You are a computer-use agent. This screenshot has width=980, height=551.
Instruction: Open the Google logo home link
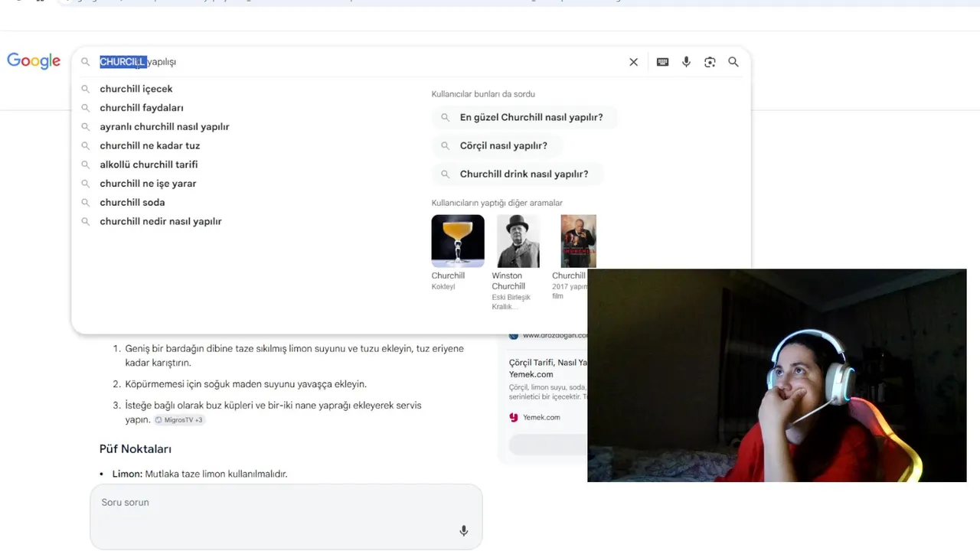[34, 61]
